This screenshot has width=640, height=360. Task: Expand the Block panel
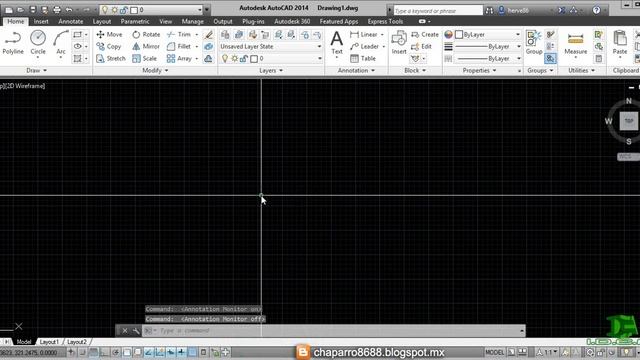(x=415, y=71)
